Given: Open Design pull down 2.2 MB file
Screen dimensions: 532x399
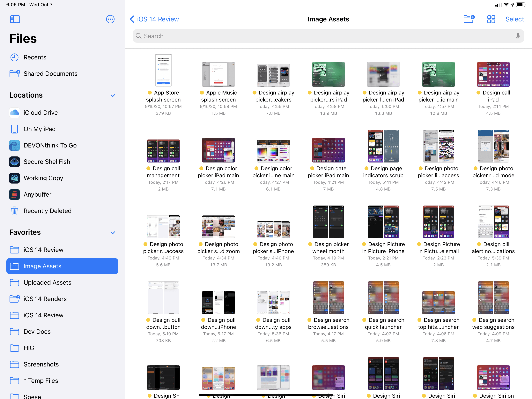Looking at the screenshot, I should click(x=218, y=303).
